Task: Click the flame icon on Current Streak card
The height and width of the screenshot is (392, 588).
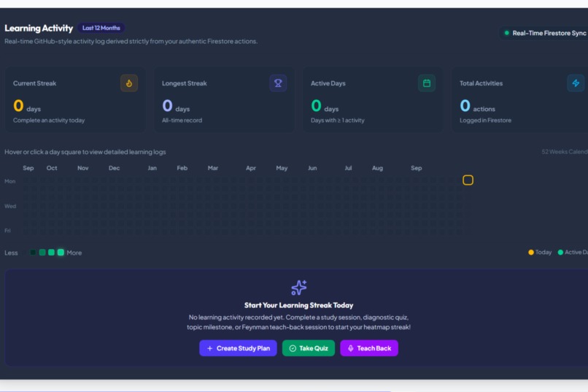Action: click(x=129, y=83)
